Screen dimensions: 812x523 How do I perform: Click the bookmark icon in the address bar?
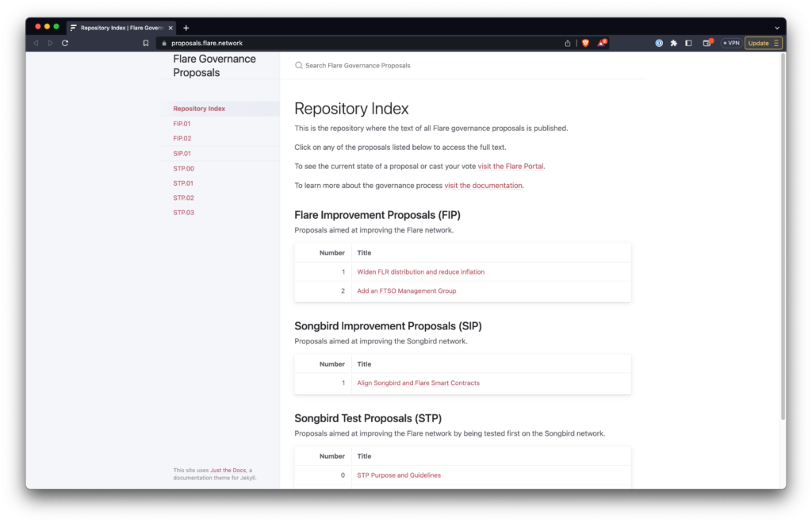tap(146, 43)
